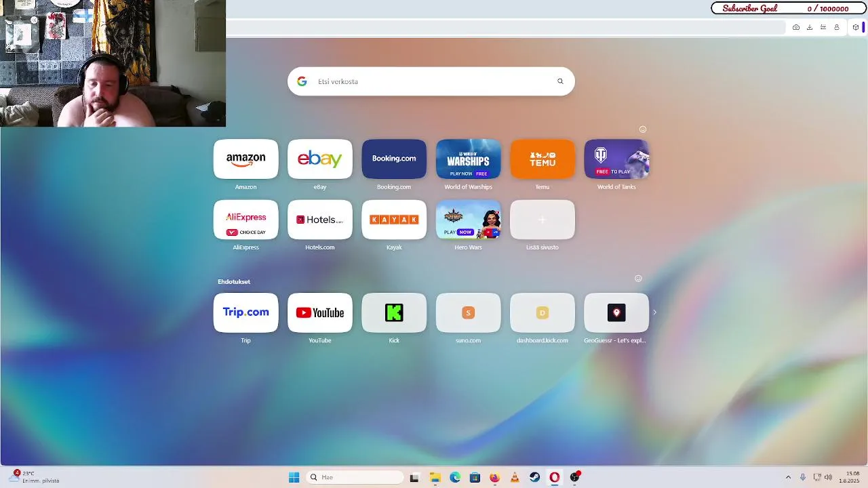This screenshot has height=488, width=868.
Task: Launch VLC media player from the taskbar
Action: [515, 477]
